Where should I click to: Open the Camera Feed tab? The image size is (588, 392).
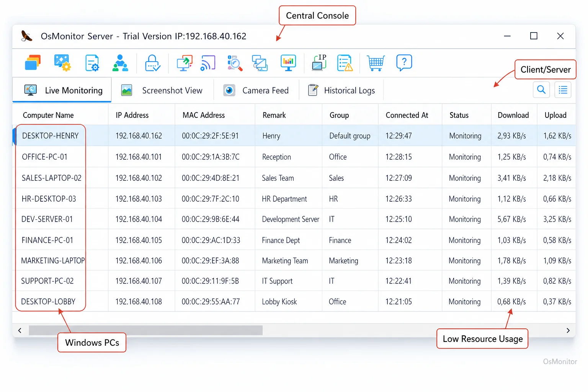pyautogui.click(x=256, y=90)
